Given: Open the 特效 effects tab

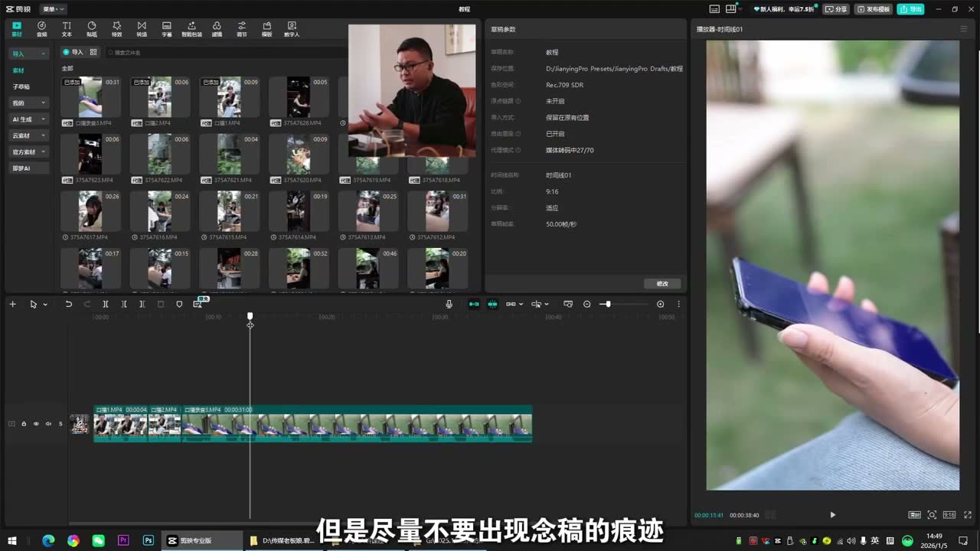Looking at the screenshot, I should [x=116, y=29].
